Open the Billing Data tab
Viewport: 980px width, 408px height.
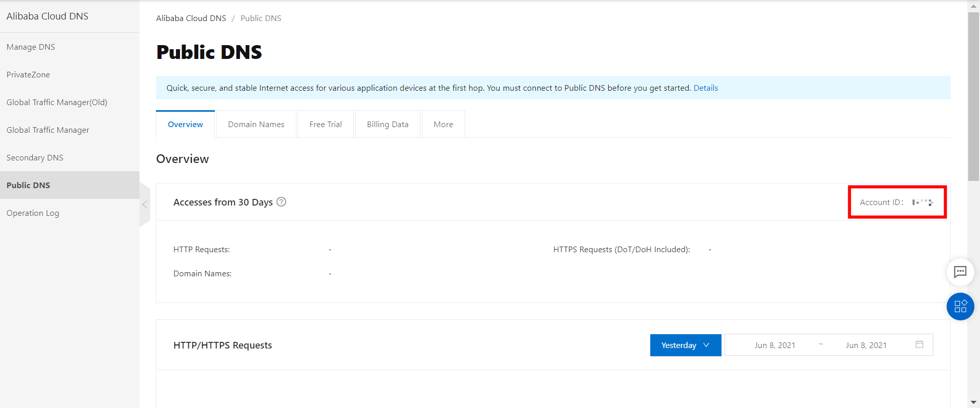tap(388, 124)
